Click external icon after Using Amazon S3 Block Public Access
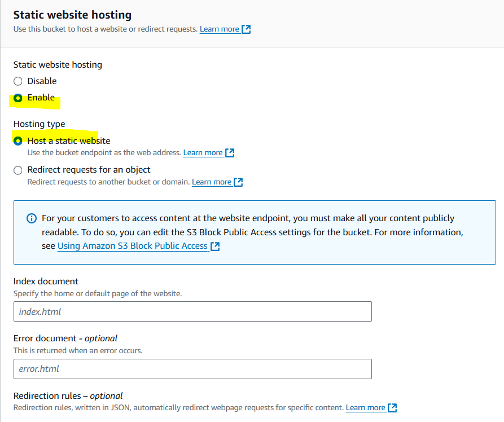The height and width of the screenshot is (422, 504). [x=215, y=246]
